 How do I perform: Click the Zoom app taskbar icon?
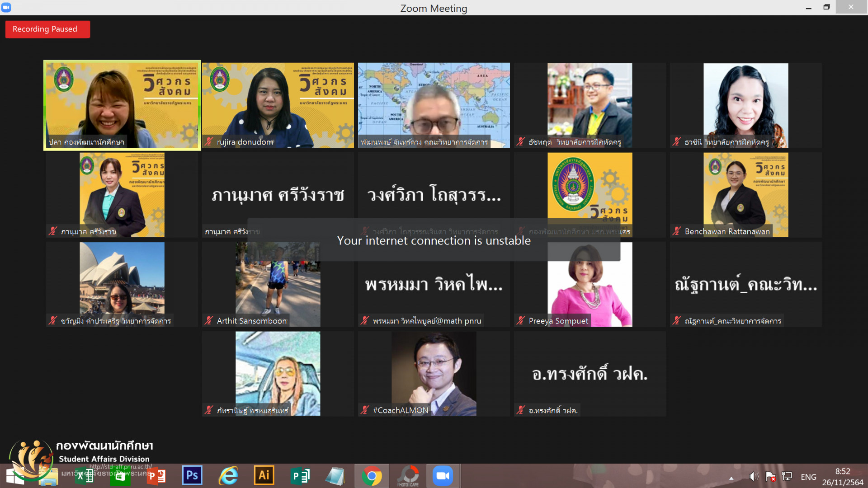point(443,476)
